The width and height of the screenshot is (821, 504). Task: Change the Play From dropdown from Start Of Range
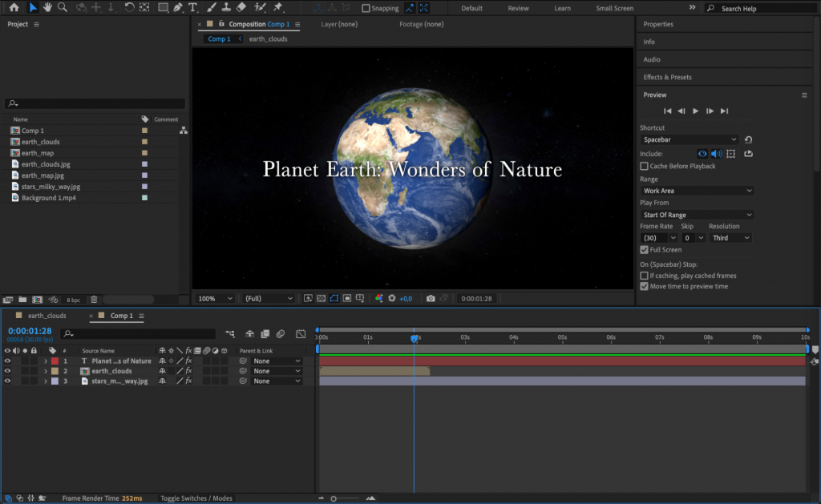coord(696,214)
